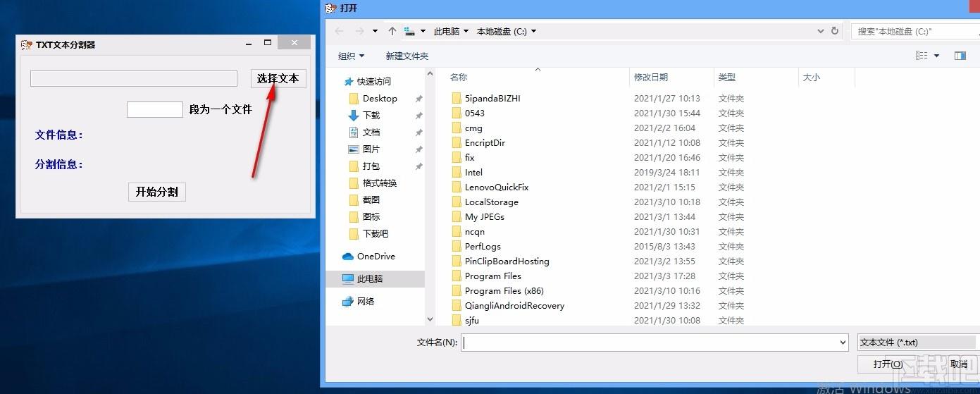Change view layout icon
The image size is (980, 394).
pyautogui.click(x=922, y=56)
